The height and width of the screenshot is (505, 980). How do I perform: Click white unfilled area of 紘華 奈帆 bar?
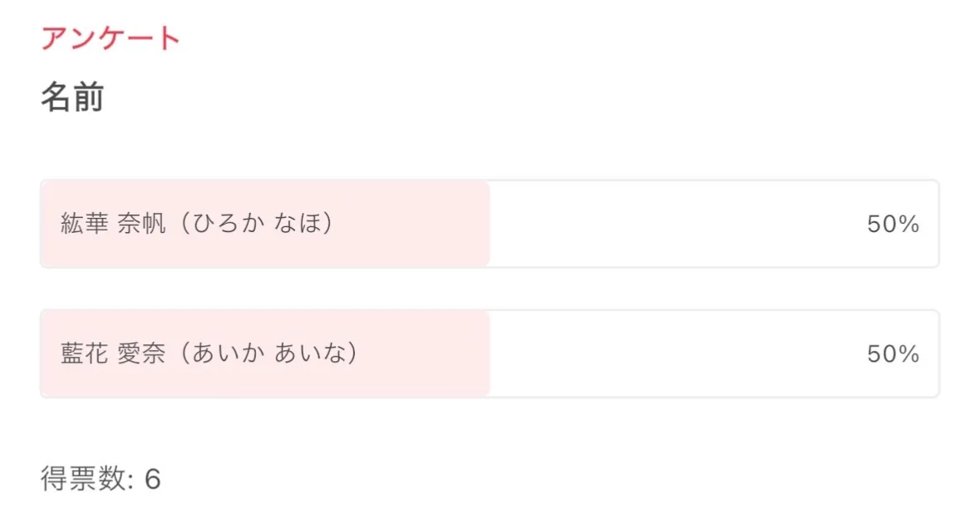click(665, 224)
